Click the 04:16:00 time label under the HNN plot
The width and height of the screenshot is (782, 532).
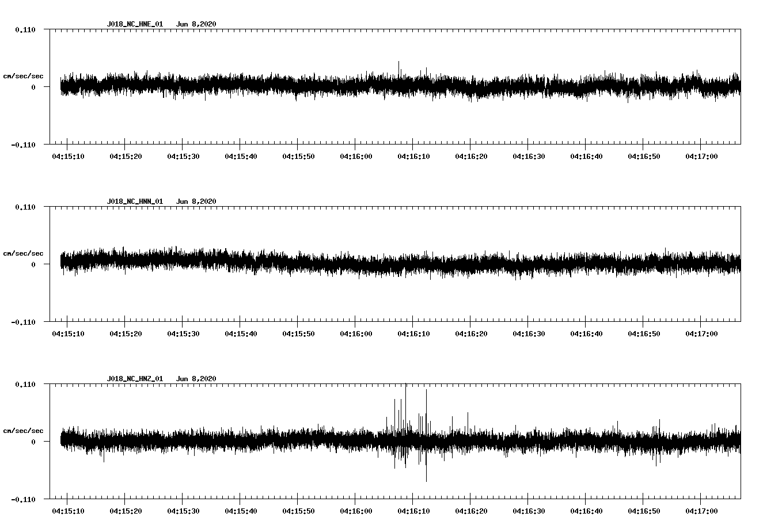(356, 334)
